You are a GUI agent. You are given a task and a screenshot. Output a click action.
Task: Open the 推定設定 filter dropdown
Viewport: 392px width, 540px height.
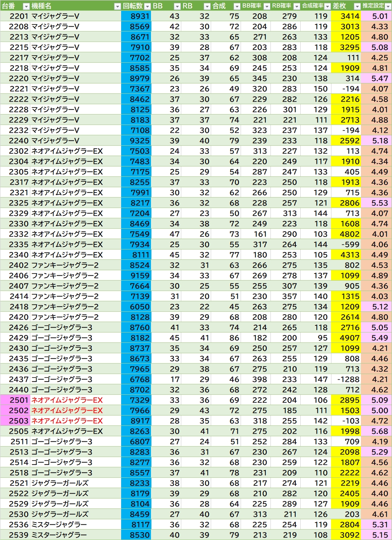click(388, 6)
